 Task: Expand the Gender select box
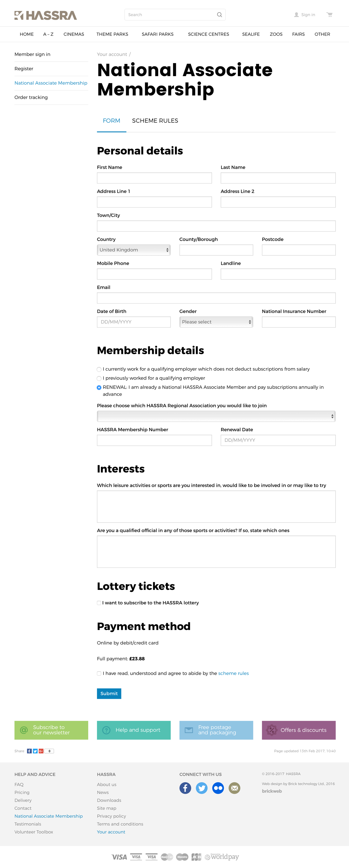click(x=216, y=322)
